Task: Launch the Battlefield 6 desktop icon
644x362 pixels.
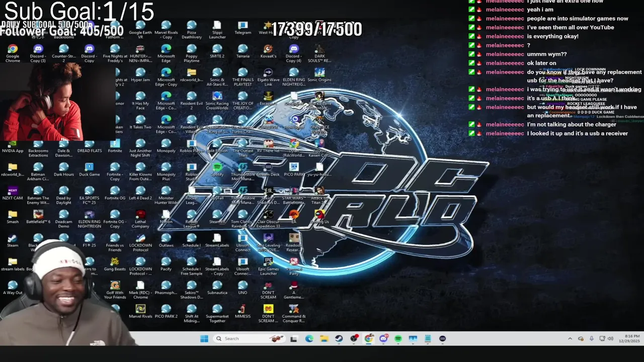Action: [x=38, y=217]
